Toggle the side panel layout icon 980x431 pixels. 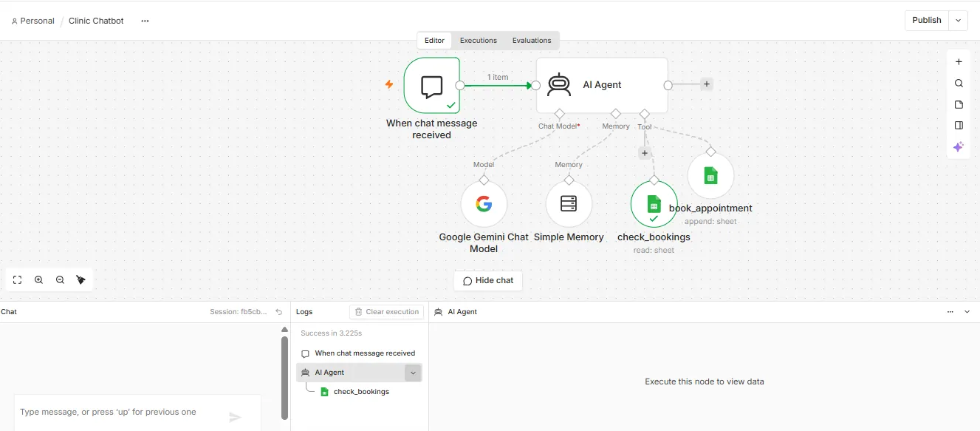tap(959, 126)
